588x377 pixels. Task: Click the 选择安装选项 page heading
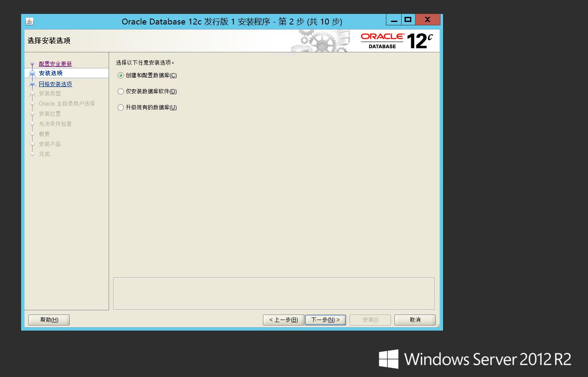[49, 41]
